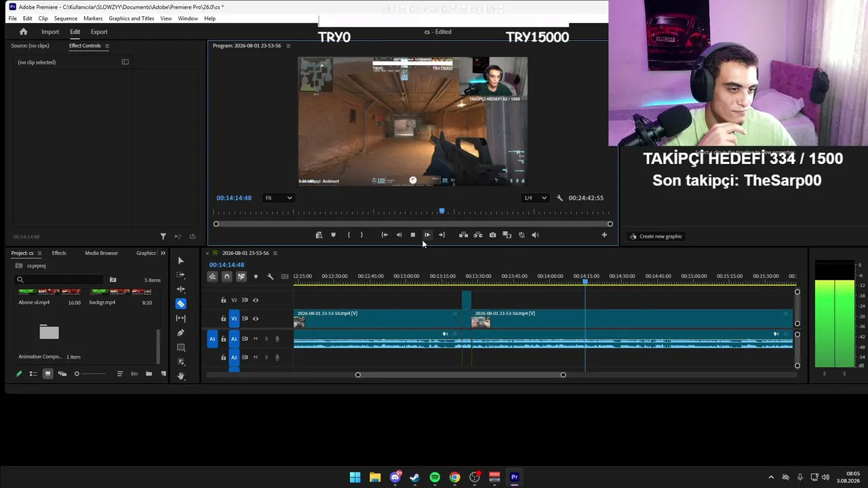Create a new bin in project panel

point(149,374)
